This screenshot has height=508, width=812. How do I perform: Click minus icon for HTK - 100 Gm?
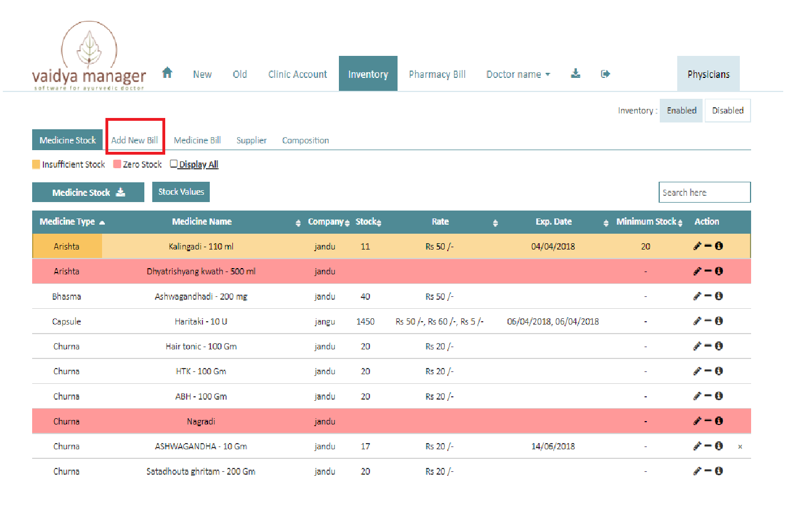click(708, 371)
